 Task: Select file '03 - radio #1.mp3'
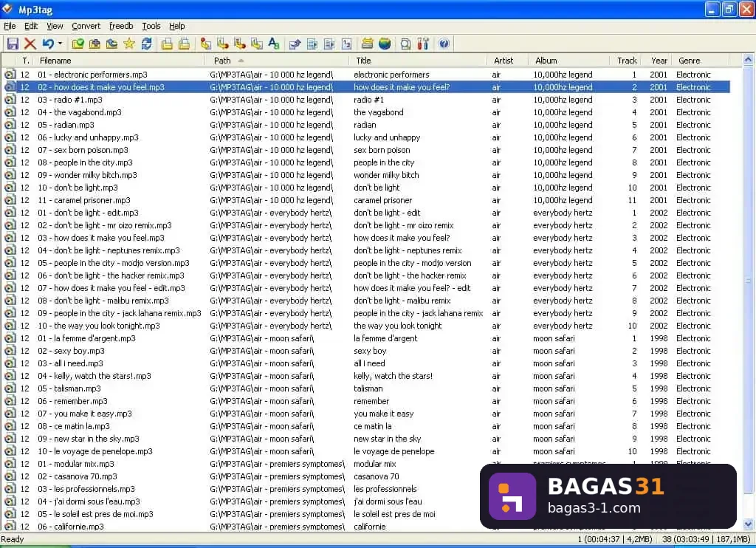pos(70,100)
